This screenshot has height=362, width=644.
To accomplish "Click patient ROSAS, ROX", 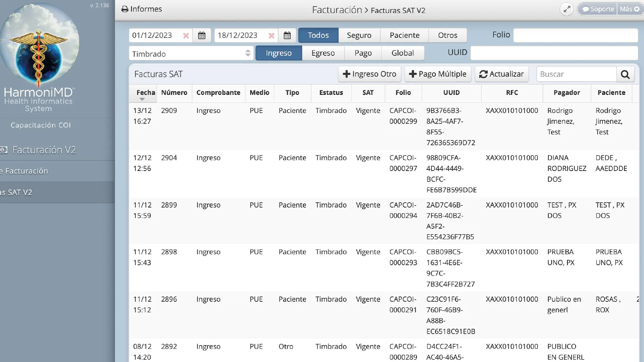I will pyautogui.click(x=608, y=305).
